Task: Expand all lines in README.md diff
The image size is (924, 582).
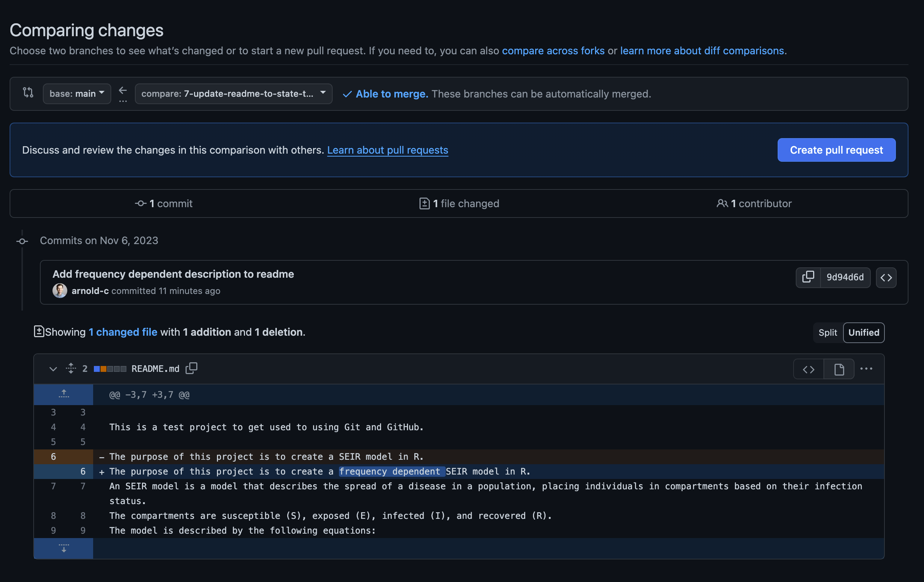Action: pyautogui.click(x=71, y=369)
